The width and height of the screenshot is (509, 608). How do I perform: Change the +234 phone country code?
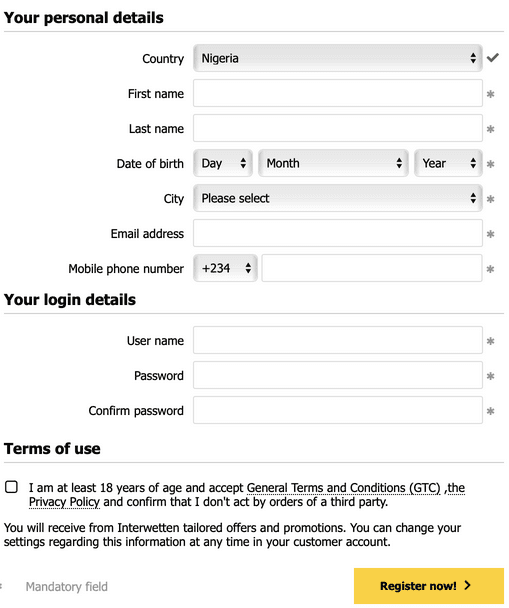(225, 268)
